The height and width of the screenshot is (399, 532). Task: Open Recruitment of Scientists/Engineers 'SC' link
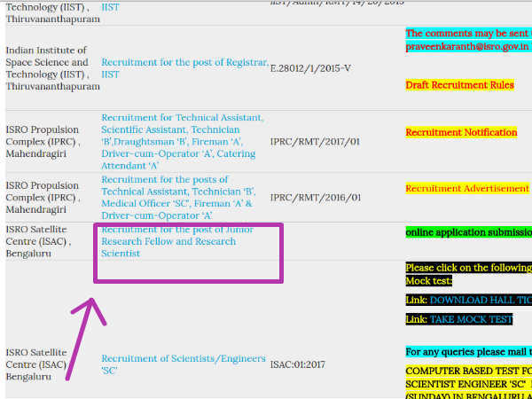click(x=184, y=364)
